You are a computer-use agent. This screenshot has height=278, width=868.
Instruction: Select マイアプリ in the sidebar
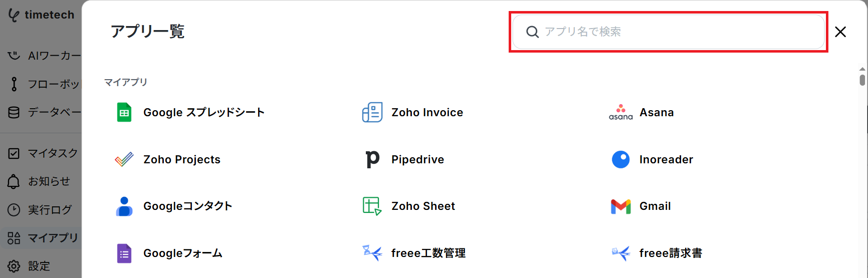(42, 237)
